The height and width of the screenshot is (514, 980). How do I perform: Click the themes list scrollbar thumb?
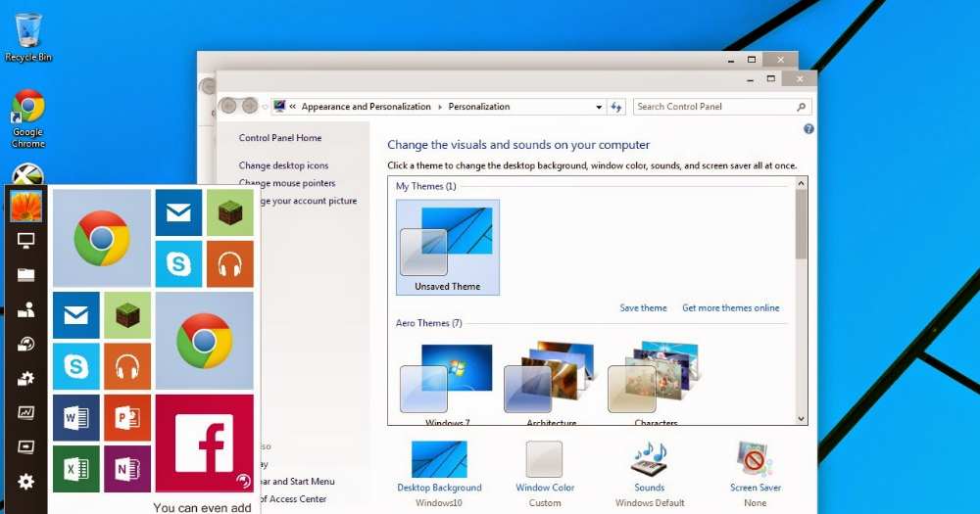(802, 224)
